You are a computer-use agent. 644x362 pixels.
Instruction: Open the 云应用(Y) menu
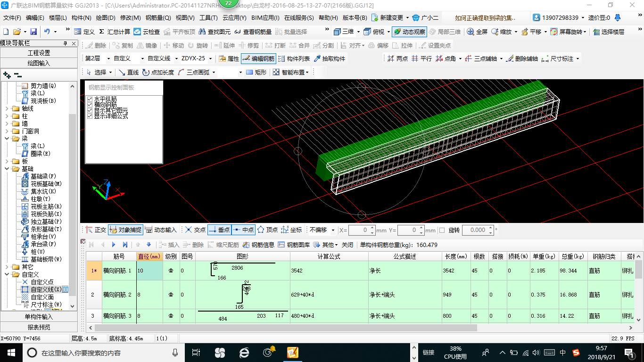[234, 18]
